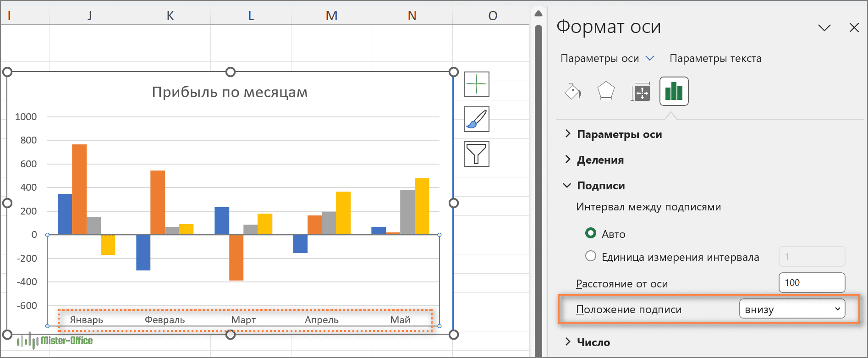Select the Fill & Line paint bucket icon

click(573, 92)
